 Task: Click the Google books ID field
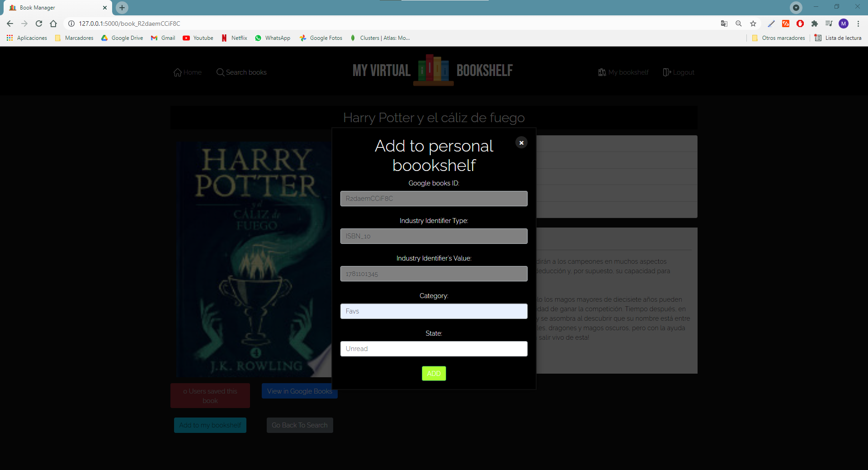click(434, 199)
